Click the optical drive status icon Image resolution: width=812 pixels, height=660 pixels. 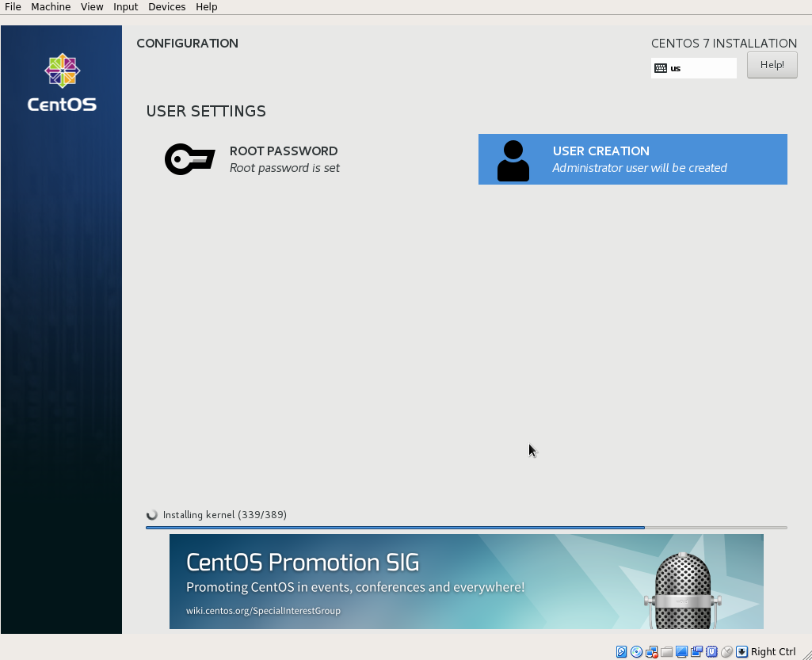point(636,651)
